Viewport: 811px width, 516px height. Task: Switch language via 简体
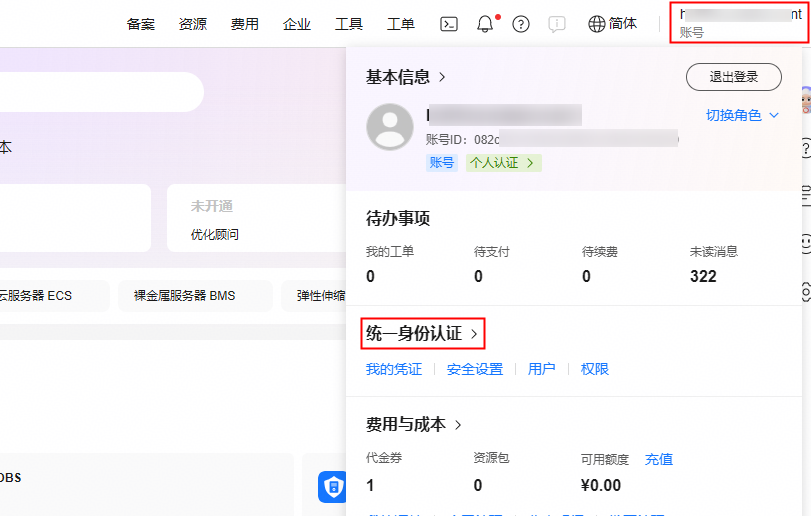click(x=623, y=24)
